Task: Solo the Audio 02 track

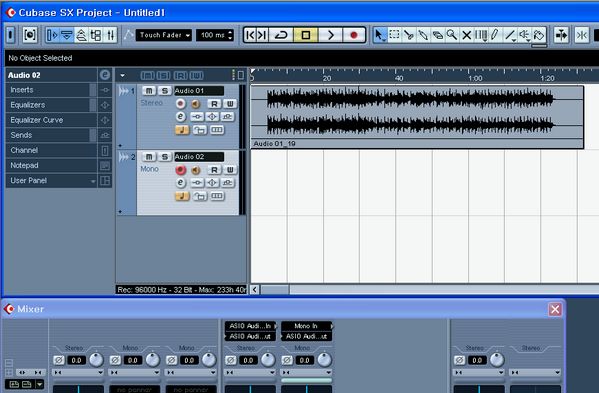Action: point(165,157)
